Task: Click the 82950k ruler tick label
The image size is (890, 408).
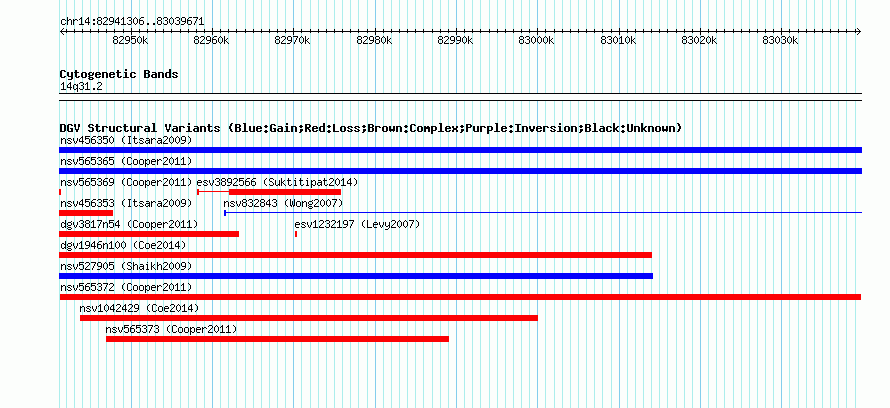Action: point(131,40)
